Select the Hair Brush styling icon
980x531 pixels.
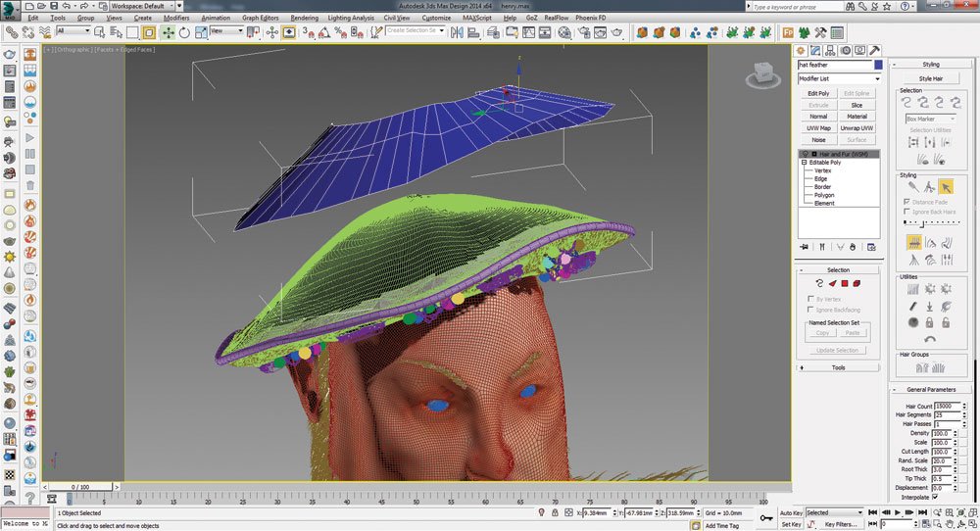click(x=913, y=187)
